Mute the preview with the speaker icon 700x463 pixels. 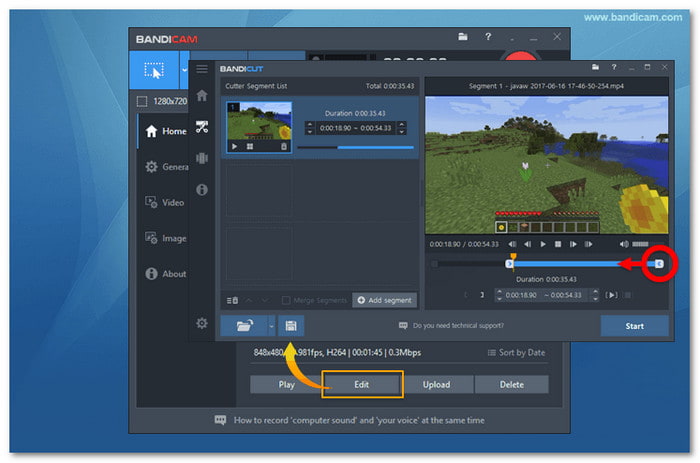pos(624,244)
